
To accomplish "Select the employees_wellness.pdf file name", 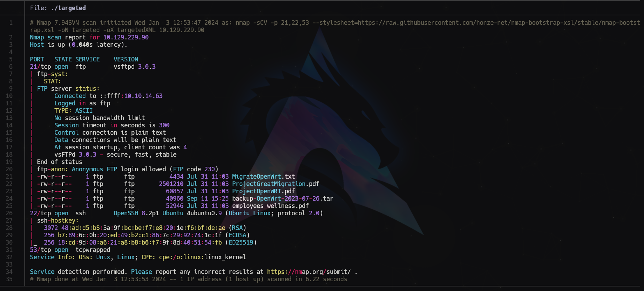I will (x=270, y=206).
